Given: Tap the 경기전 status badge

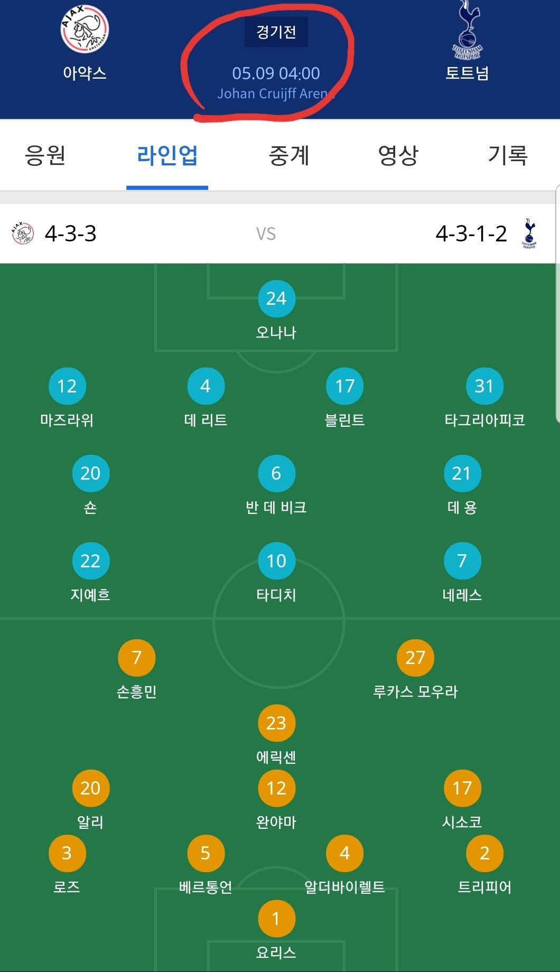Looking at the screenshot, I should 276,32.
